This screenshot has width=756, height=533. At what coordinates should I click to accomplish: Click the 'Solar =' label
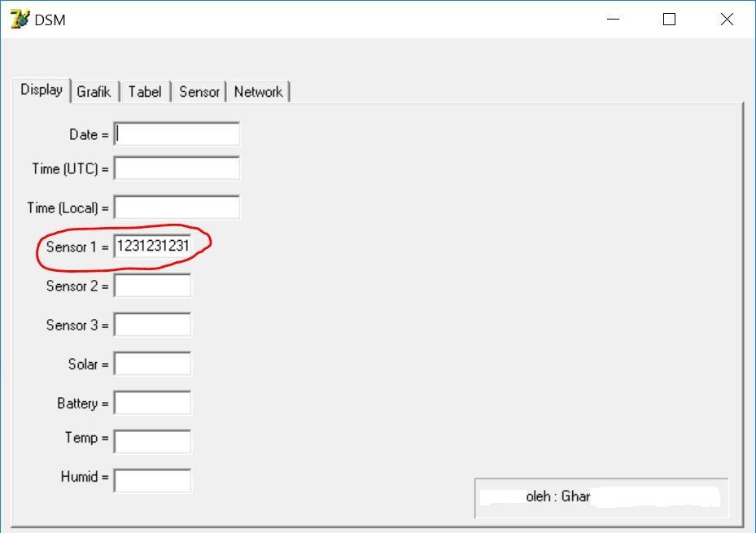(x=88, y=364)
